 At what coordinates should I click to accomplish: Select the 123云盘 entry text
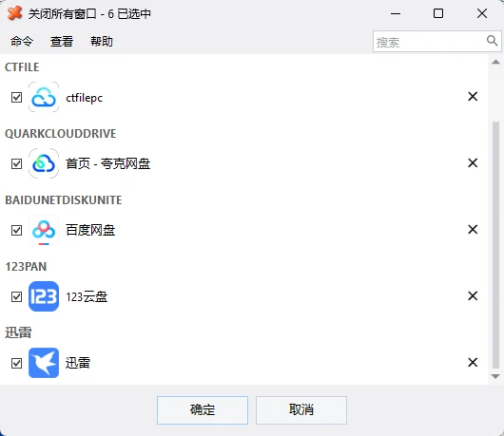87,296
